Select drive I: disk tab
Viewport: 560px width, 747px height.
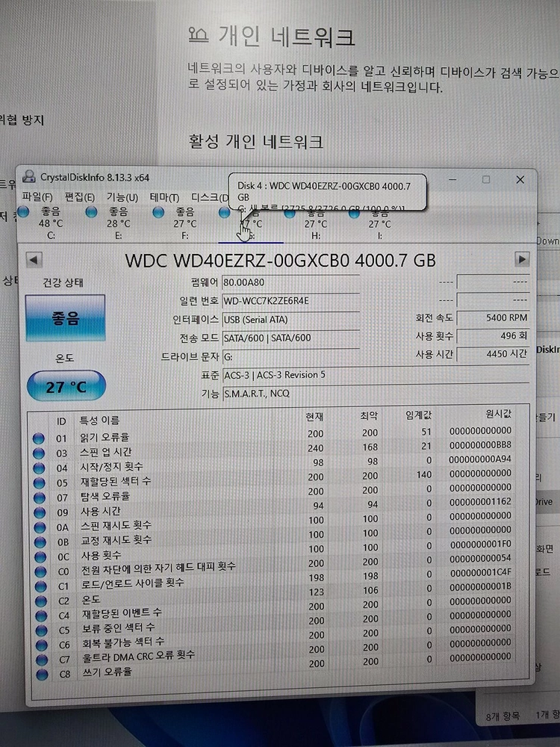click(373, 223)
